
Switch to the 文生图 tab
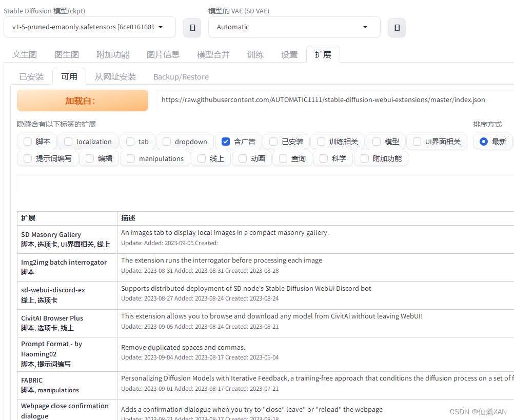[25, 54]
